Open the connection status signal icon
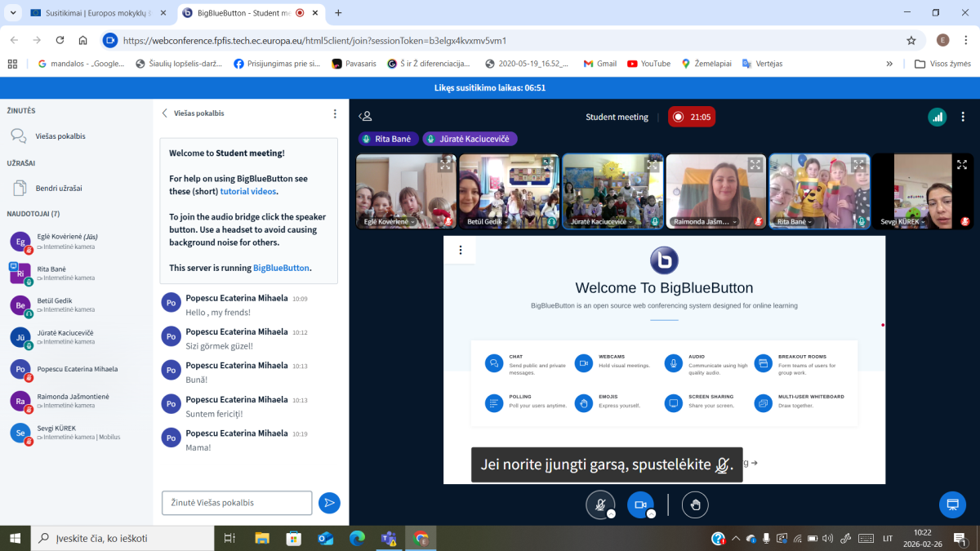The width and height of the screenshot is (980, 551). (x=937, y=117)
